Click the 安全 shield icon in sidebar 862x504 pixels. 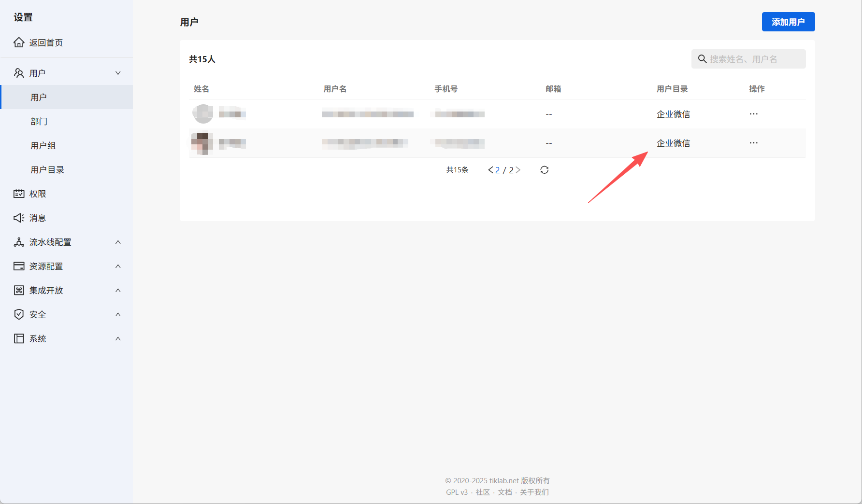pyautogui.click(x=19, y=314)
